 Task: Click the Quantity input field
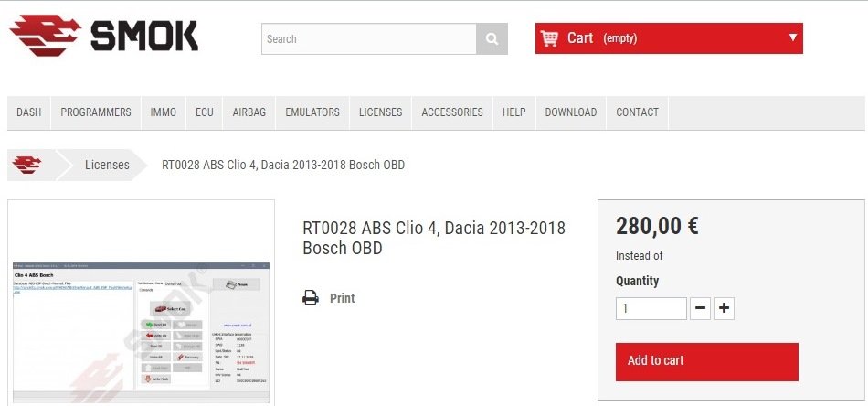[x=651, y=308]
